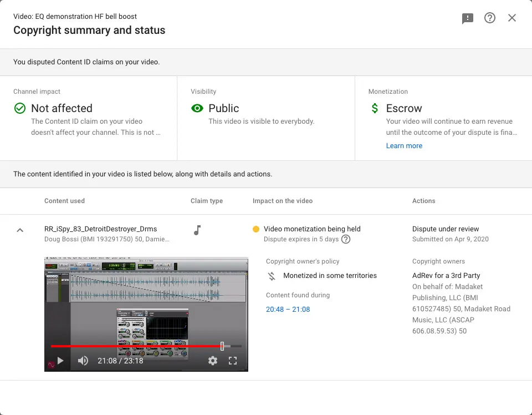
Task: Click the Dispute under review status
Action: click(x=446, y=229)
